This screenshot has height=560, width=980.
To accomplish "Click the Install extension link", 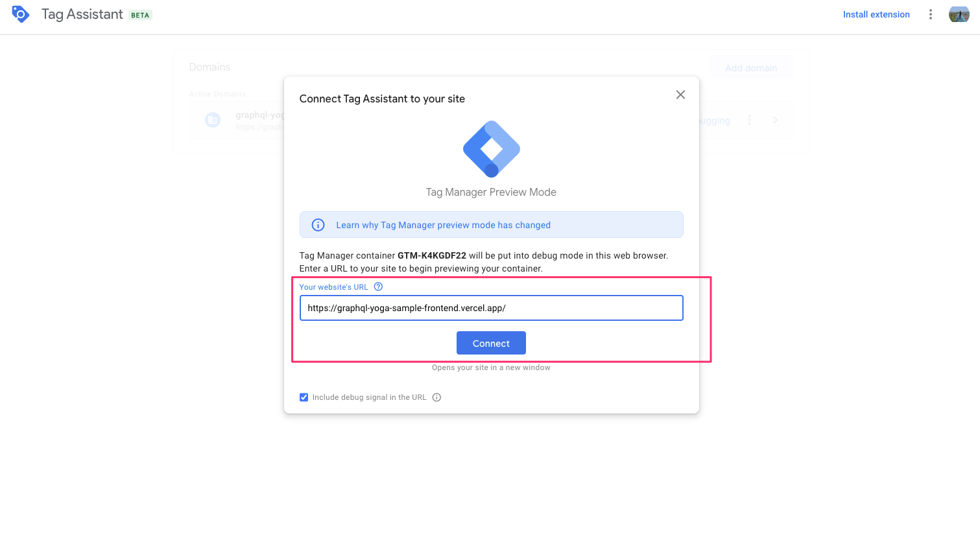I will [876, 14].
